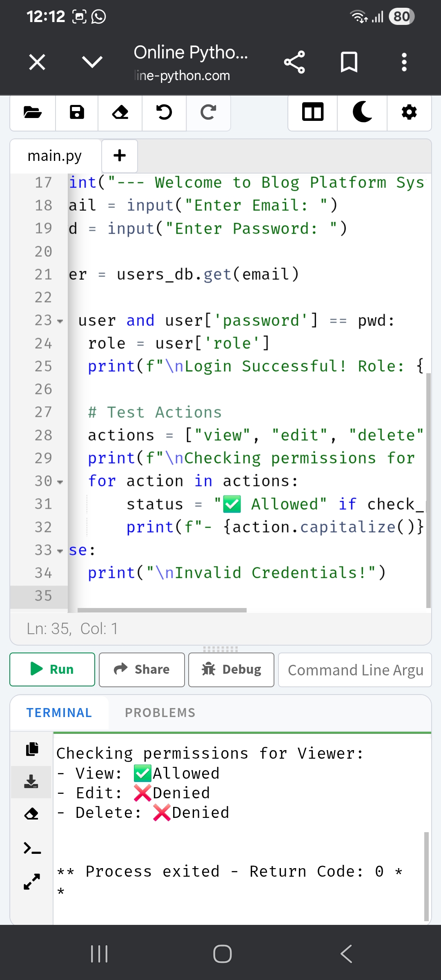Fold the else block at line 33
This screenshot has width=441, height=980.
(x=60, y=551)
